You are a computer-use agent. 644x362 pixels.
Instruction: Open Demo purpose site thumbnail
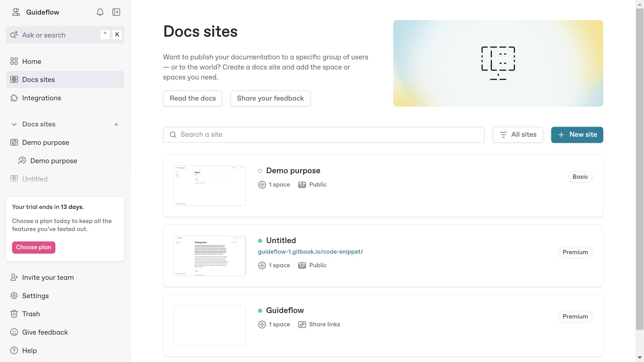pos(210,186)
